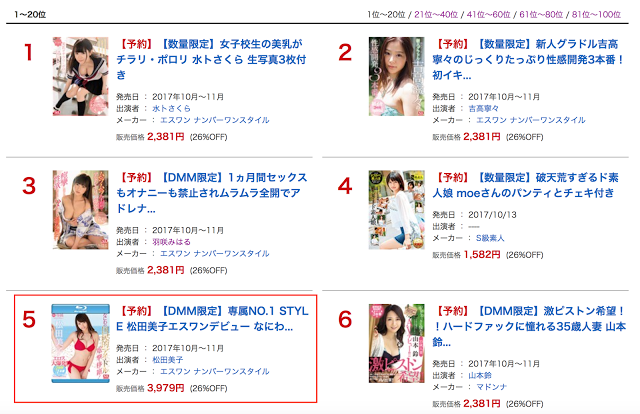Open maker link マドンナ
The width and height of the screenshot is (640, 414).
coord(491,387)
